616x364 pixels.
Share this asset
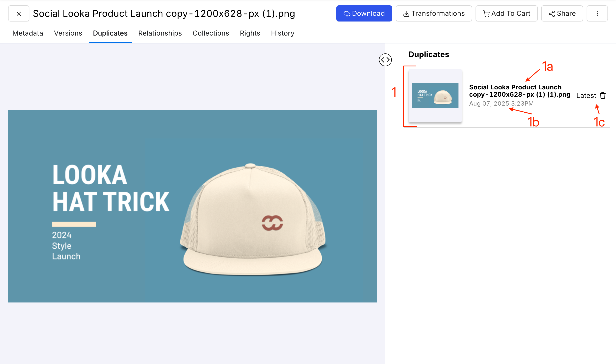click(x=562, y=14)
